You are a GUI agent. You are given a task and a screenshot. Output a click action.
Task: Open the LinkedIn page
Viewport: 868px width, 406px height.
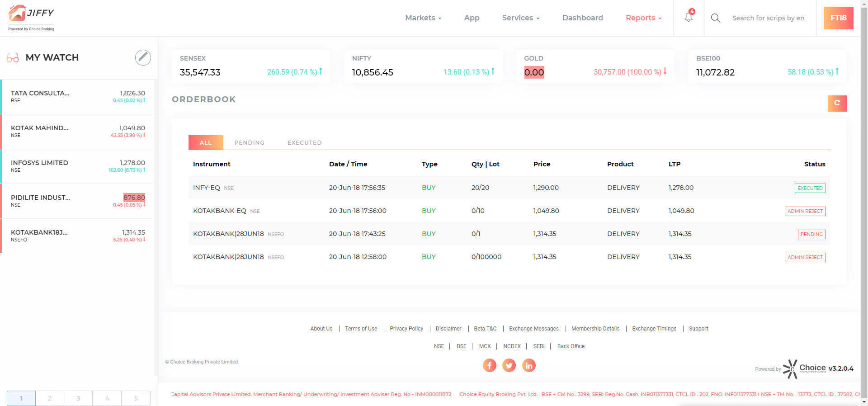click(x=529, y=365)
